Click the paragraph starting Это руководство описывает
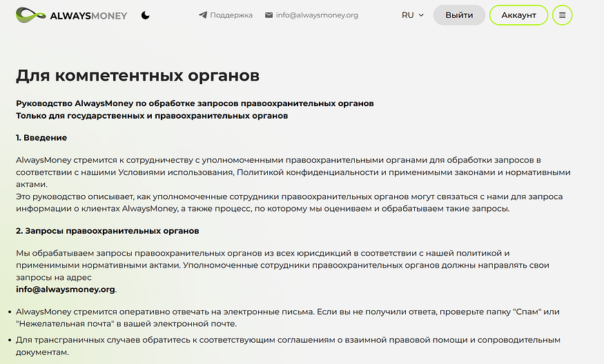Image resolution: width=604 pixels, height=364 pixels. pos(289,203)
